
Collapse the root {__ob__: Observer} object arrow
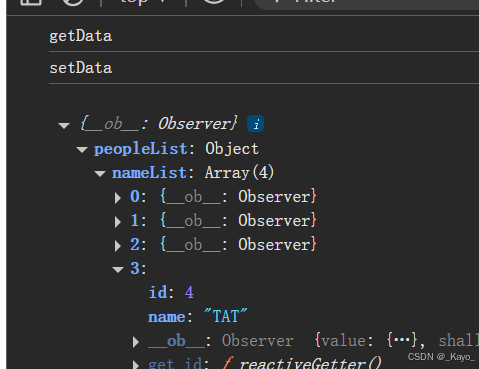64,126
